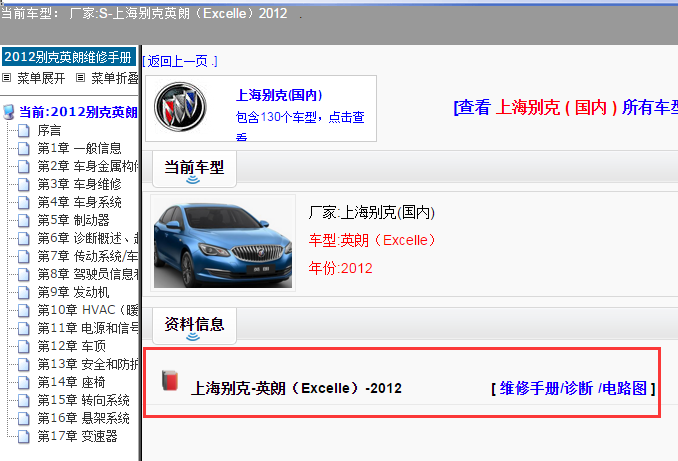The height and width of the screenshot is (461, 678).
Task: Select the 当前车型 tab header
Action: (x=194, y=169)
